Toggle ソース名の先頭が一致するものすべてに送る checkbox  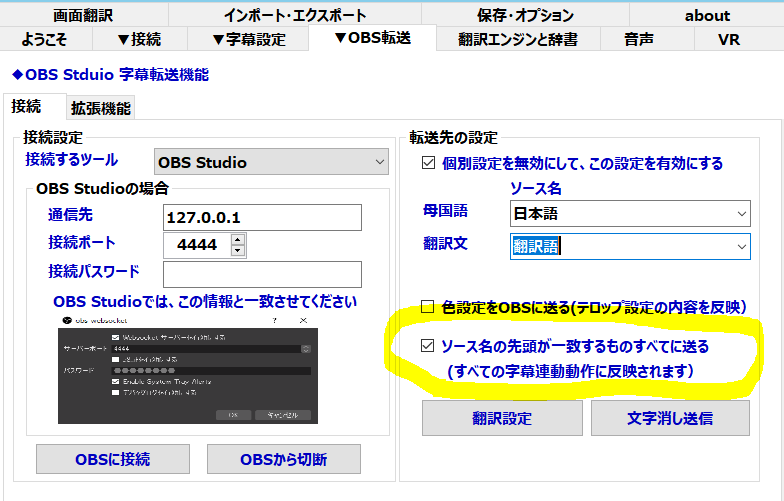428,346
